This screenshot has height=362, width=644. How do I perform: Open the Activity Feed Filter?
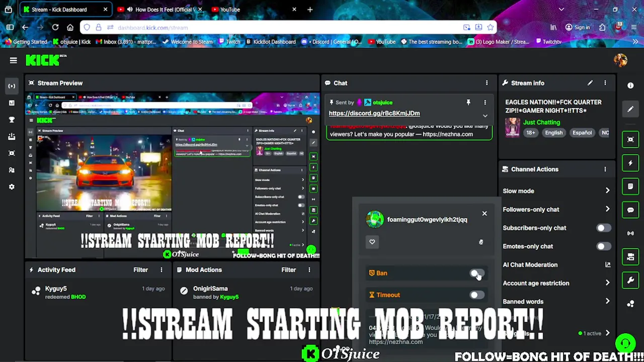141,270
